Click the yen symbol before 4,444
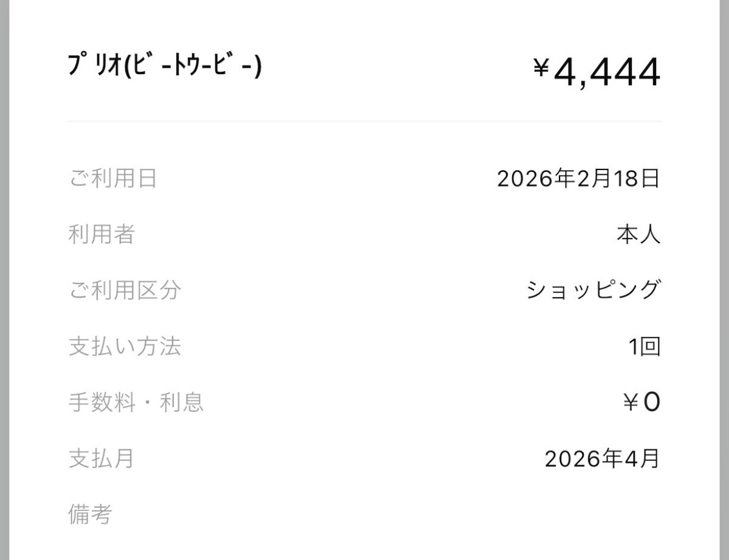729x560 pixels. coord(541,69)
